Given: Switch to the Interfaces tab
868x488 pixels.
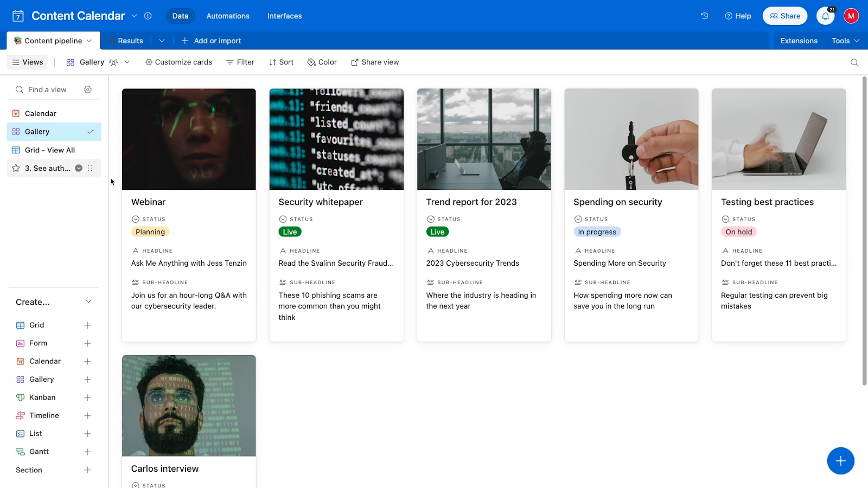Looking at the screenshot, I should [284, 16].
